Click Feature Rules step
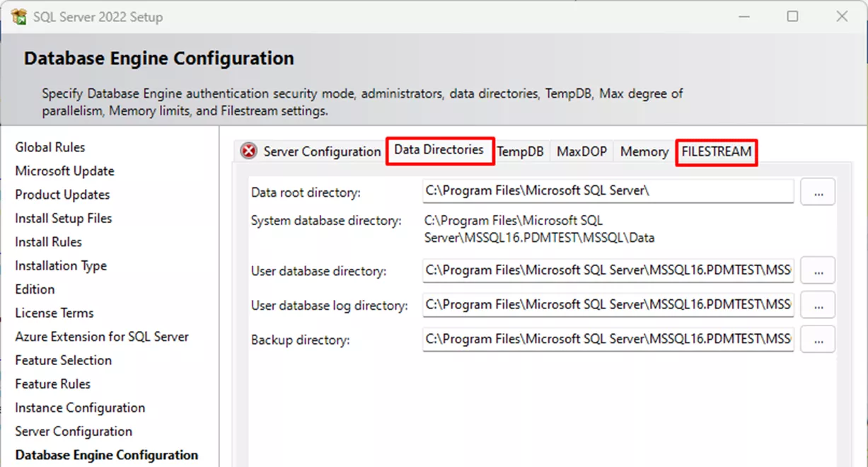 click(53, 384)
